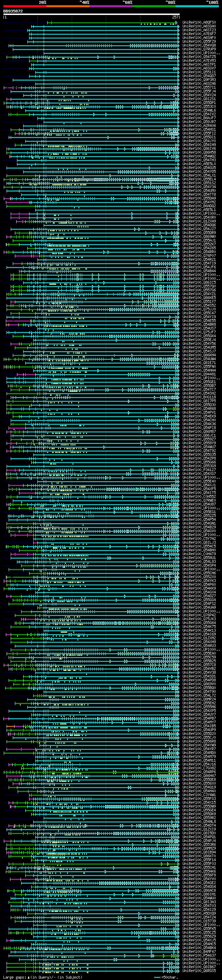Open hit UniRef100_A6SCH6
The width and height of the screenshot is (222, 980).
click(199, 84)
